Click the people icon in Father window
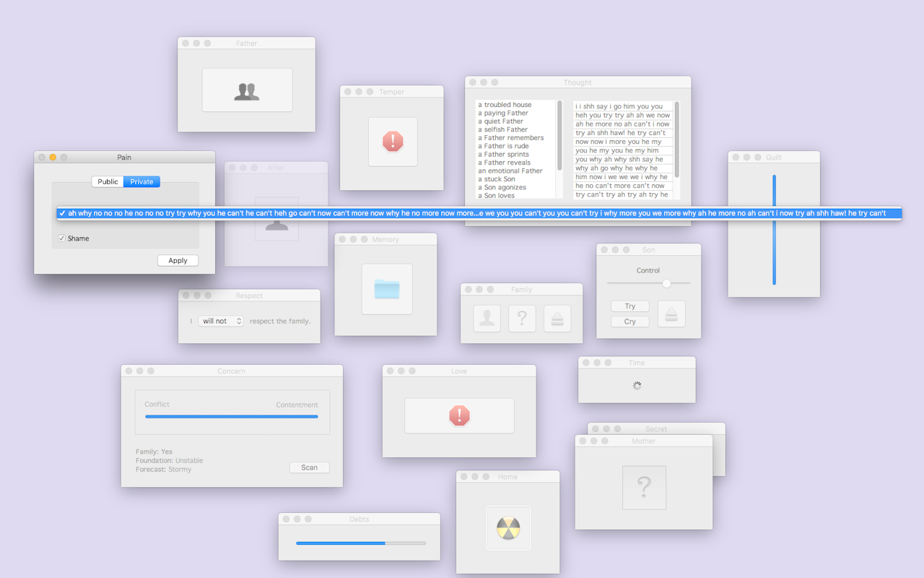This screenshot has width=924, height=578. pos(247,91)
